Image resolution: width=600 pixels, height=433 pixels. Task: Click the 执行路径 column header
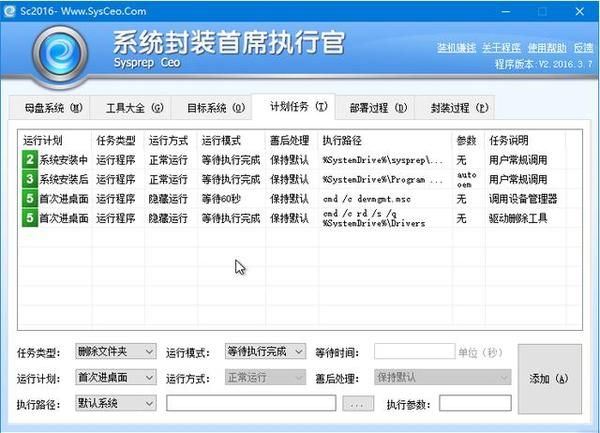tap(342, 140)
